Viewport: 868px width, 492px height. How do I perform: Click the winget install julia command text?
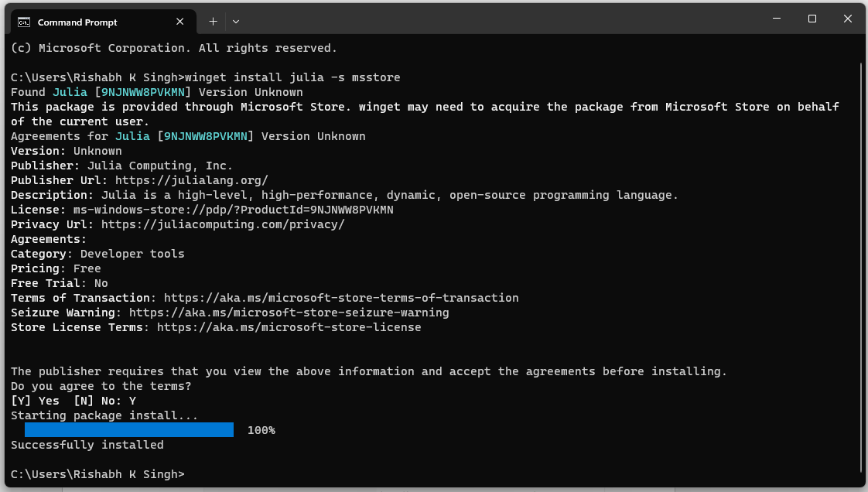point(292,77)
